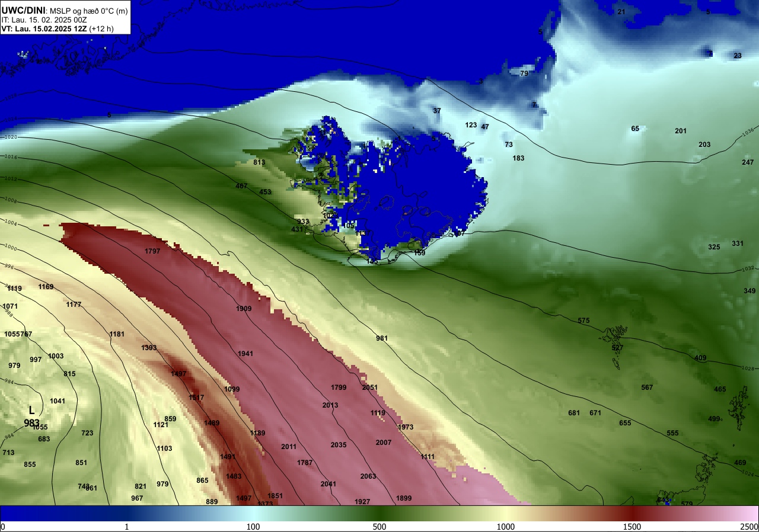Click the height value 2041
Image resolution: width=759 pixels, height=532 pixels.
pos(329,484)
